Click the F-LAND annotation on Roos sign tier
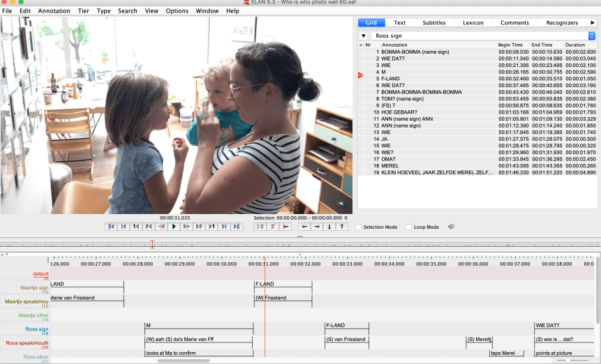601x364 pixels. click(346, 325)
